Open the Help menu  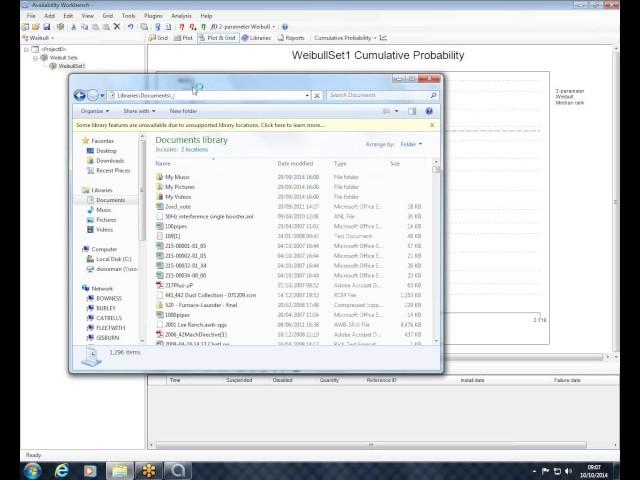point(206,16)
